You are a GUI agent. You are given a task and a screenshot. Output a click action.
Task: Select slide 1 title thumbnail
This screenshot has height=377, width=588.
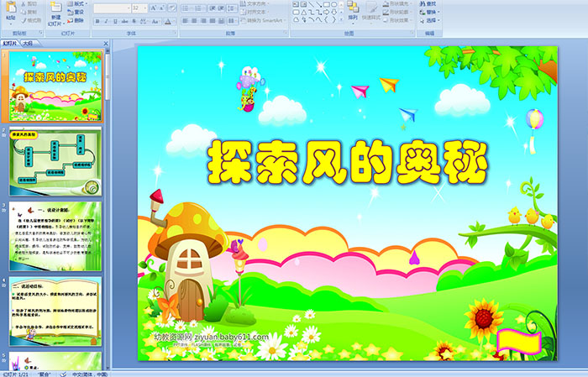pos(55,86)
